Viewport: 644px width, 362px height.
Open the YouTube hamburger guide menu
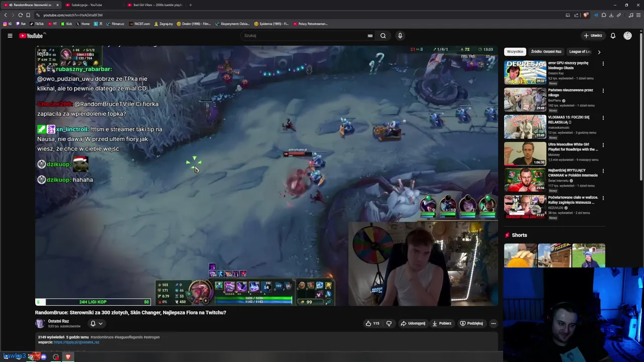10,36
